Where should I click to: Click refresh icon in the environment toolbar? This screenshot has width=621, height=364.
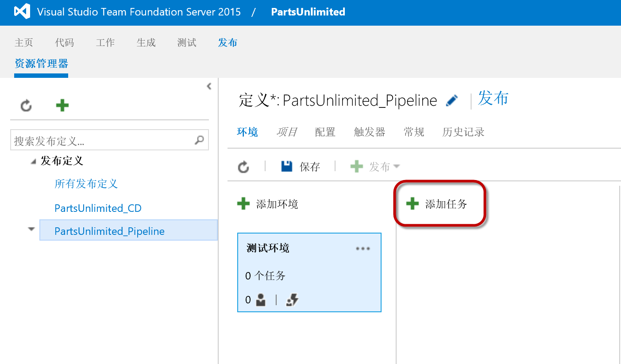click(x=243, y=167)
